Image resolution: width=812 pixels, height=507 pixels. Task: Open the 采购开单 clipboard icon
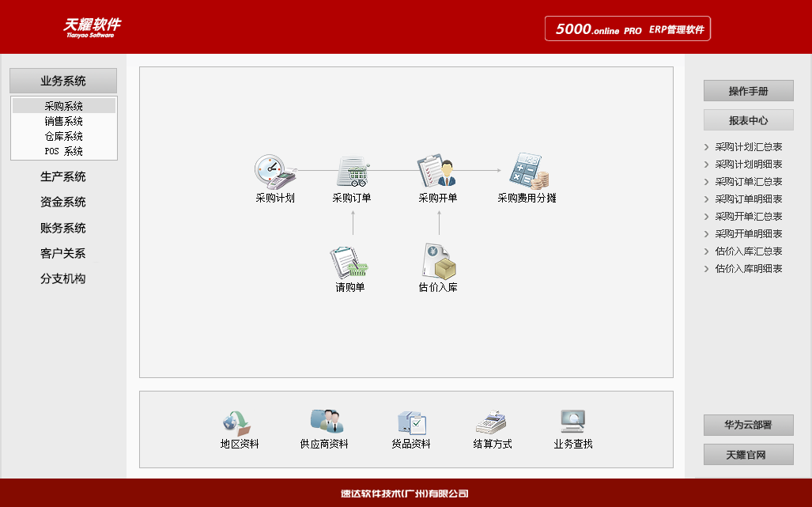pyautogui.click(x=436, y=170)
